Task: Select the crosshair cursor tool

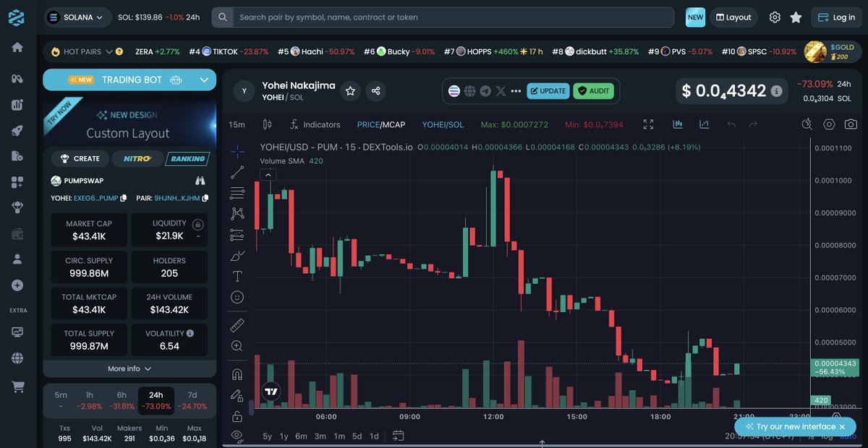Action: pyautogui.click(x=237, y=151)
